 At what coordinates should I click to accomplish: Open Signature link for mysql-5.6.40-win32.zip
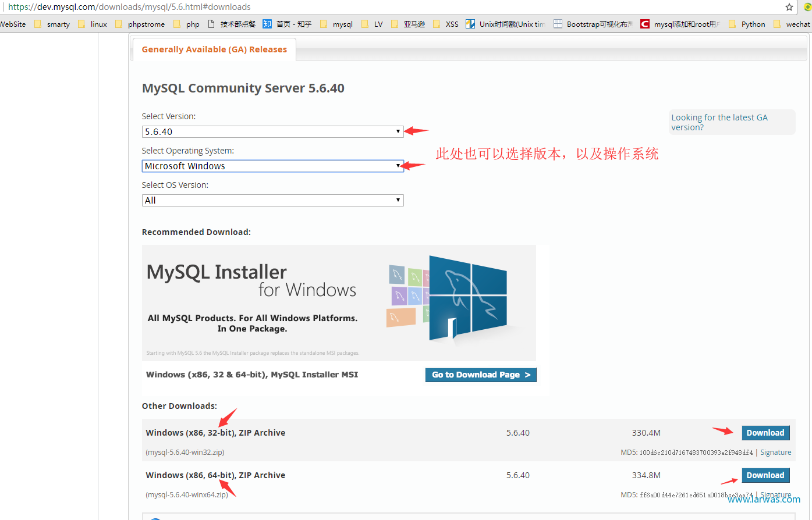coord(775,452)
